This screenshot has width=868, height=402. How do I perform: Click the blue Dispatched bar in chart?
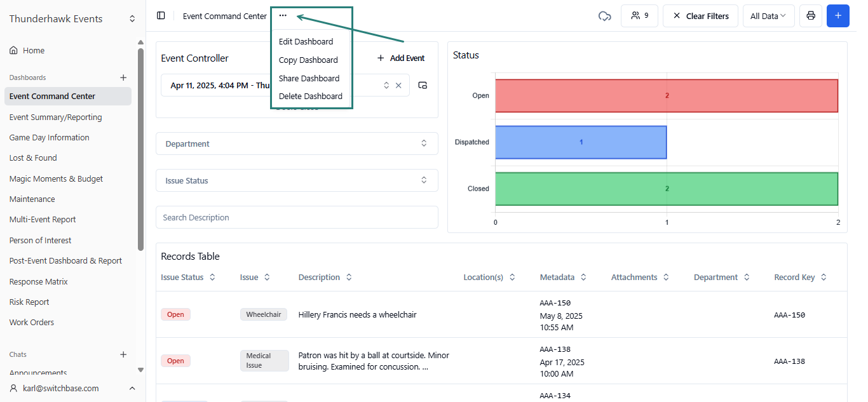pyautogui.click(x=581, y=142)
